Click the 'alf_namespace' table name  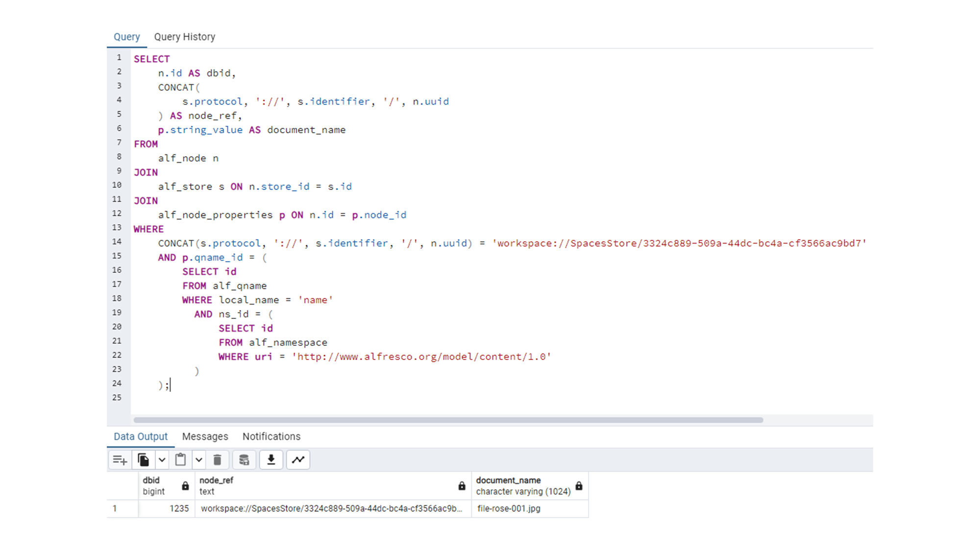[x=288, y=342]
